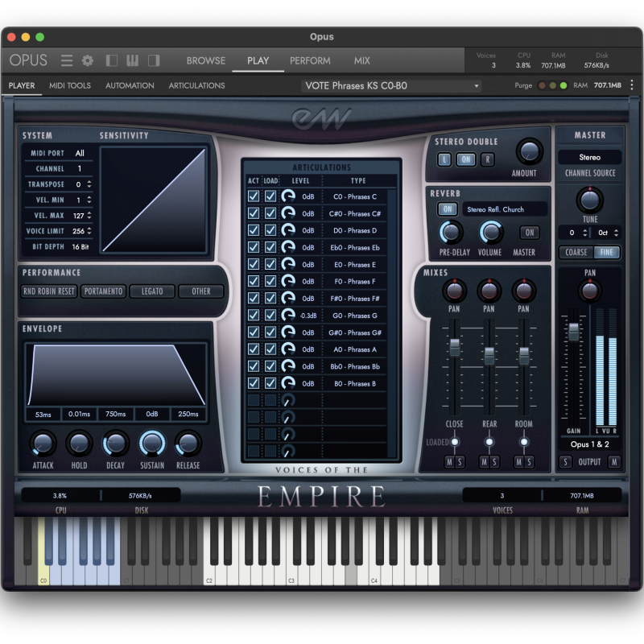The image size is (644, 644).
Task: Select COARSE tuning mode
Action: coord(576,252)
